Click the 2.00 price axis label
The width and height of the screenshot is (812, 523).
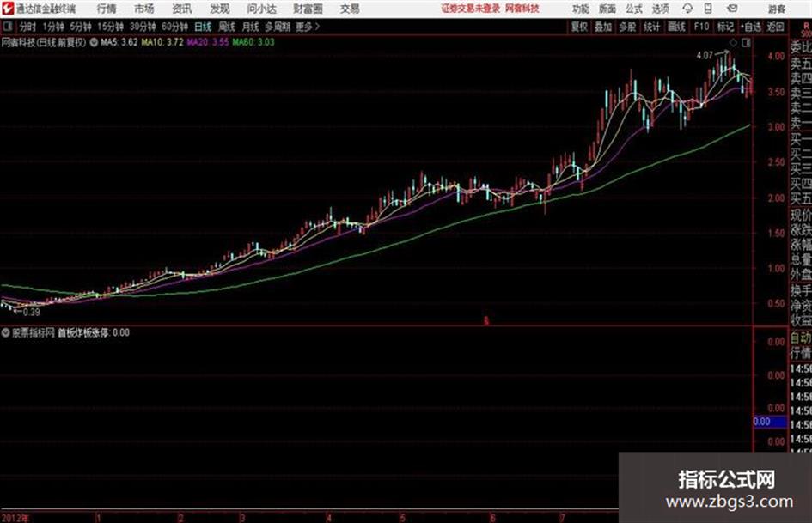[x=776, y=198]
